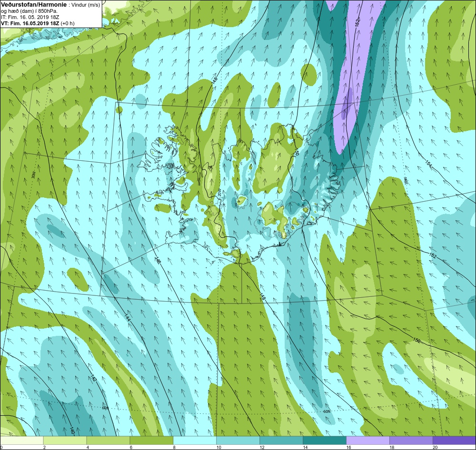Screen dimensions: 476x450
Task: Click the "20W" longitude label over Iceland
Action: [x=219, y=193]
